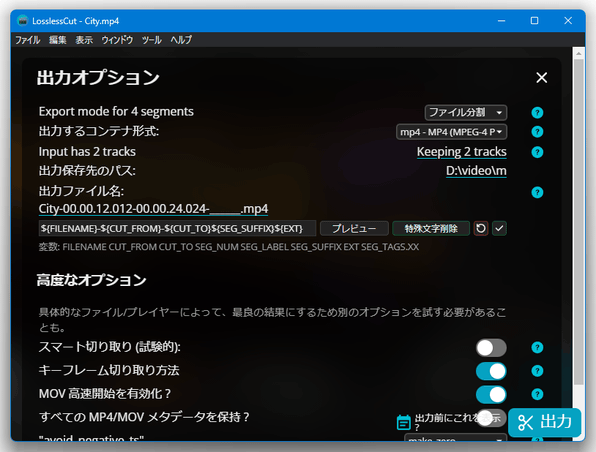Open help icon beside スマート切り取り toggle
Screen dimensions: 596x452
[x=537, y=347]
